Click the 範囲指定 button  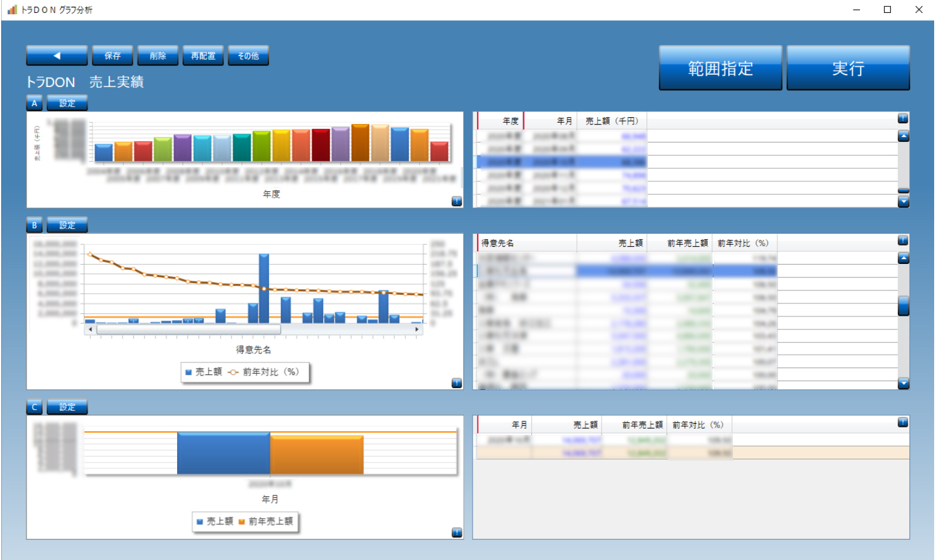(721, 68)
